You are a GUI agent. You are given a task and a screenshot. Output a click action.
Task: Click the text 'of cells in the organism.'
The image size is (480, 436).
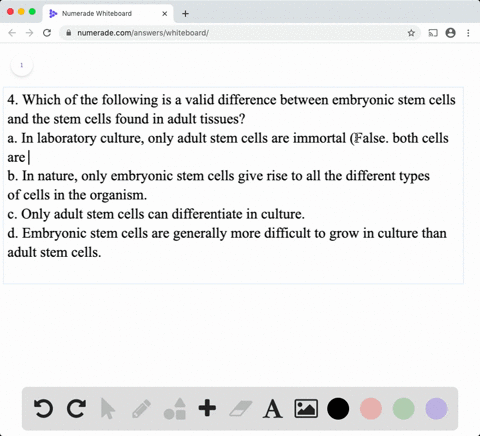(x=77, y=195)
